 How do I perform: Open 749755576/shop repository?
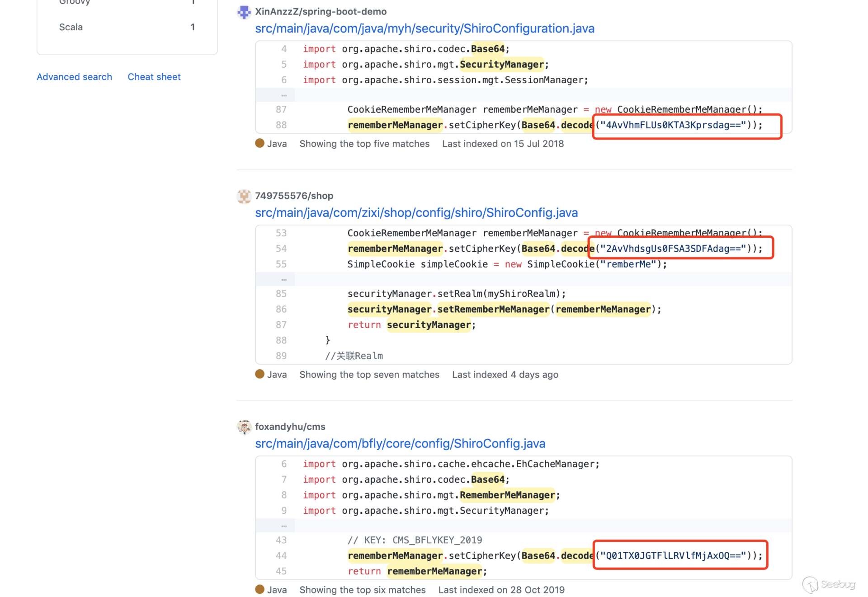(294, 196)
